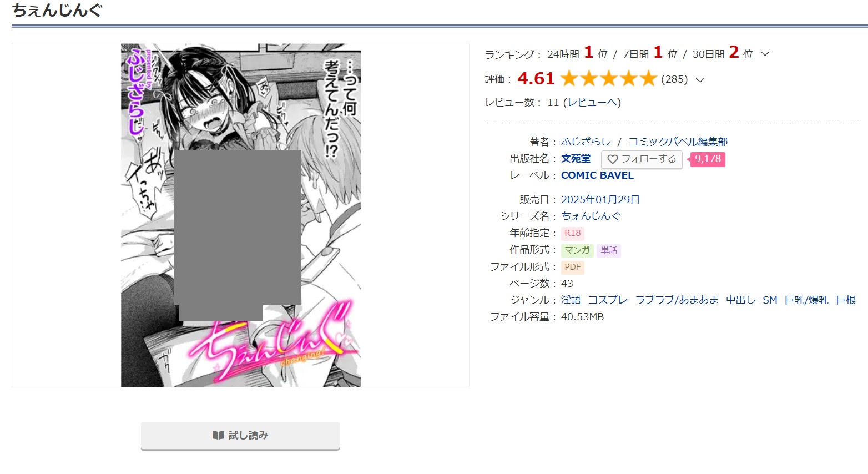The width and height of the screenshot is (868, 474).
Task: Click the heart icon on Follow button
Action: 613,159
